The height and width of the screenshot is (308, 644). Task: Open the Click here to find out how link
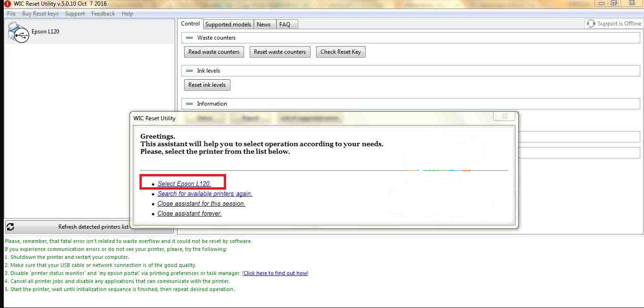click(276, 273)
